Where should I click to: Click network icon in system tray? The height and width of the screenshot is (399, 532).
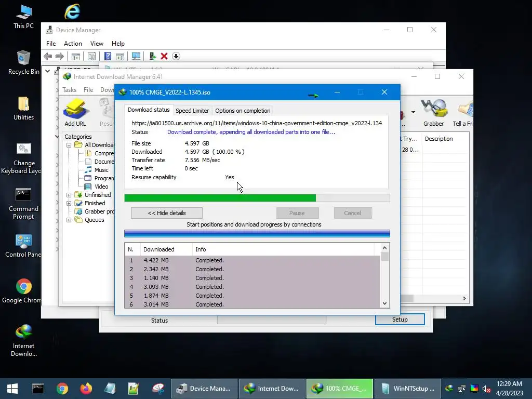point(462,389)
